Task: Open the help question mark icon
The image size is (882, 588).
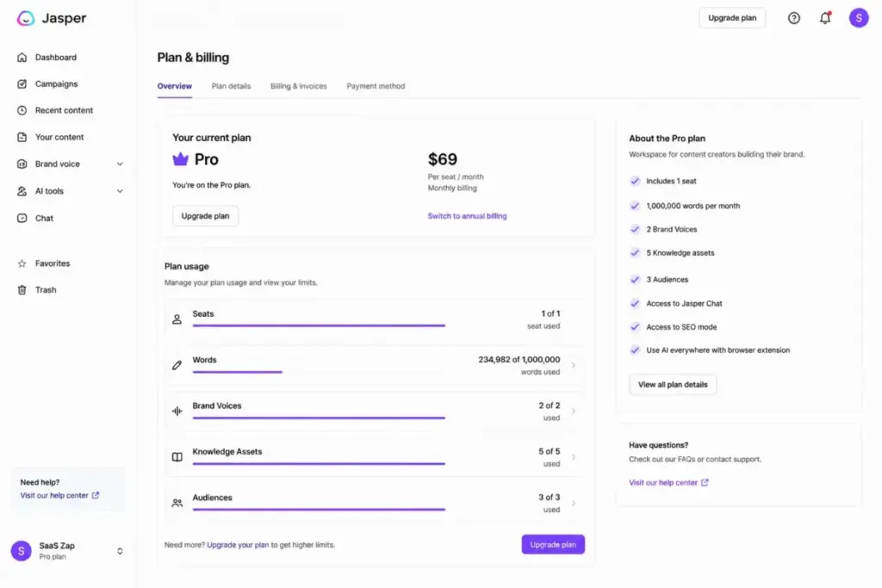Action: (793, 18)
